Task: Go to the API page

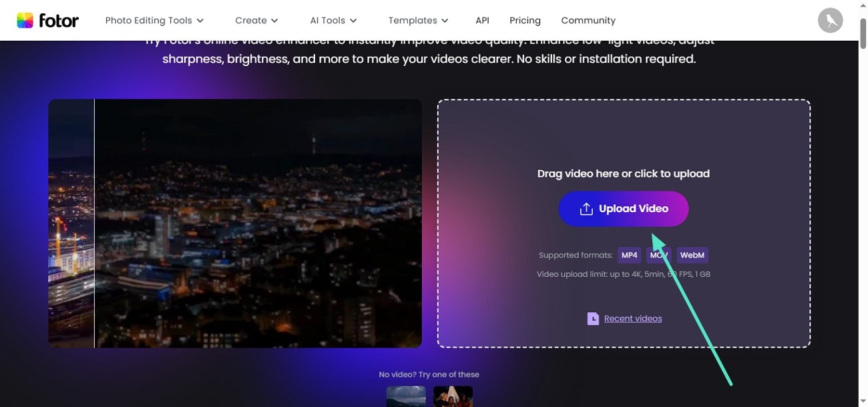Action: [482, 21]
